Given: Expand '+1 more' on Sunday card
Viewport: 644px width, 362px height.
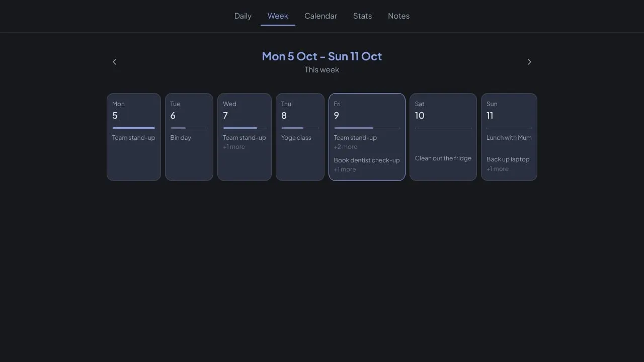Looking at the screenshot, I should 498,169.
